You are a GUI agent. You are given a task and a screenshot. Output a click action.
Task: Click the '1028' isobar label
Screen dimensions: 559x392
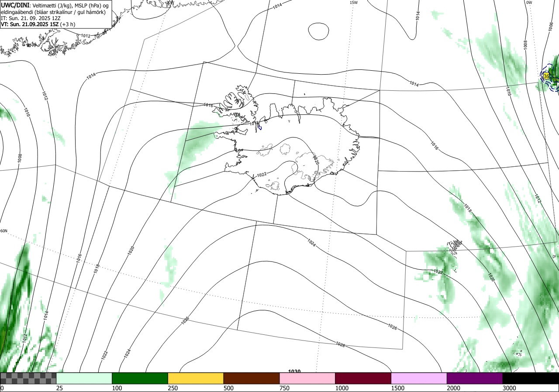point(341,344)
